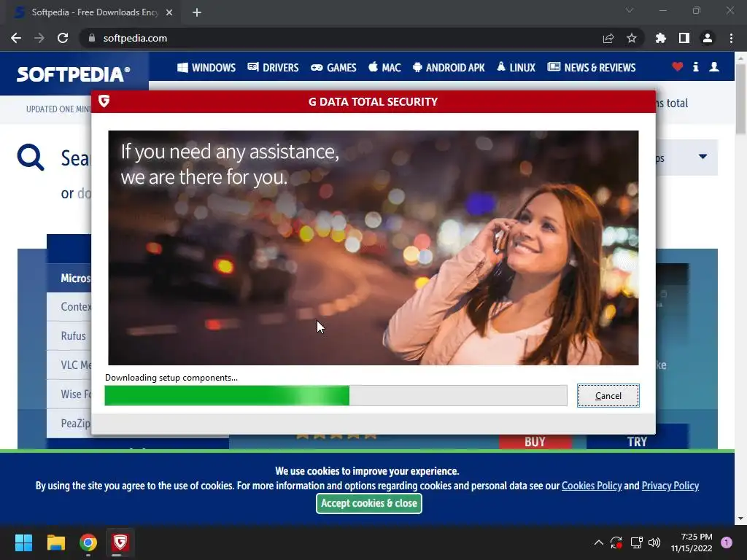The height and width of the screenshot is (560, 747).
Task: Open News & Reviews section
Action: click(591, 68)
